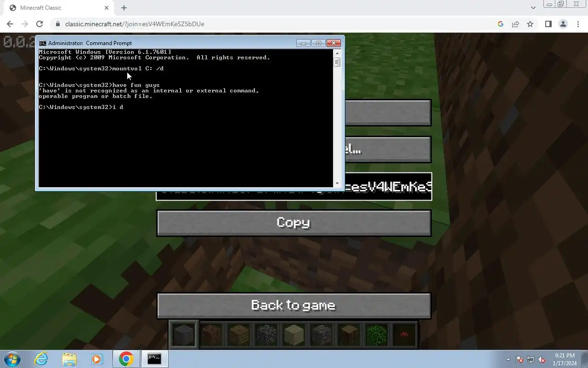
Task: Click the taskbar clock showing 9:21 PM
Action: (x=565, y=359)
